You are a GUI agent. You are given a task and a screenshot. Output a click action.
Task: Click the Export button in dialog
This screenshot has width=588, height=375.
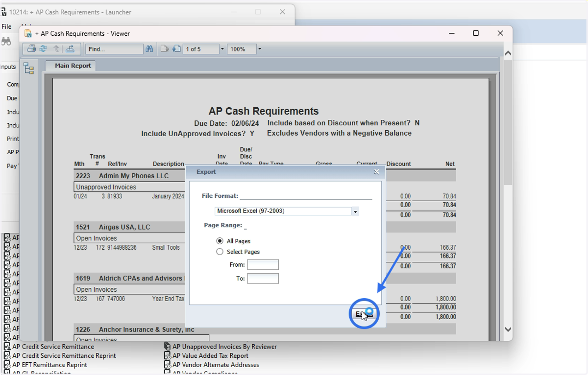[364, 314]
